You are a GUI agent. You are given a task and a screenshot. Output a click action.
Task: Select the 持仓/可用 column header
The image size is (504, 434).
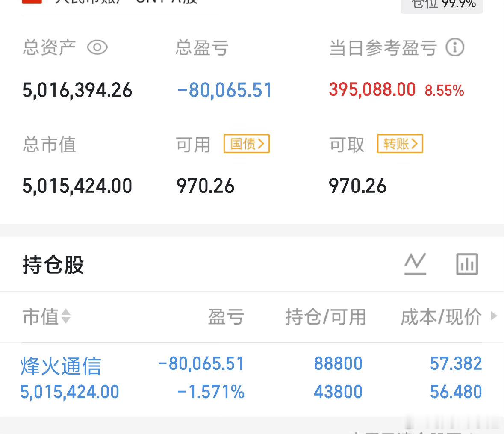(326, 316)
